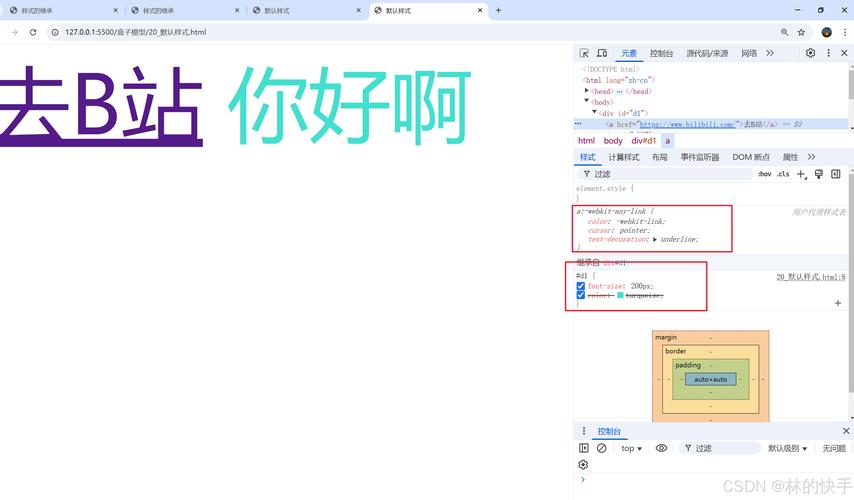Image resolution: width=854 pixels, height=500 pixels.
Task: Focus the styles 过滤 filter field
Action: tap(666, 174)
